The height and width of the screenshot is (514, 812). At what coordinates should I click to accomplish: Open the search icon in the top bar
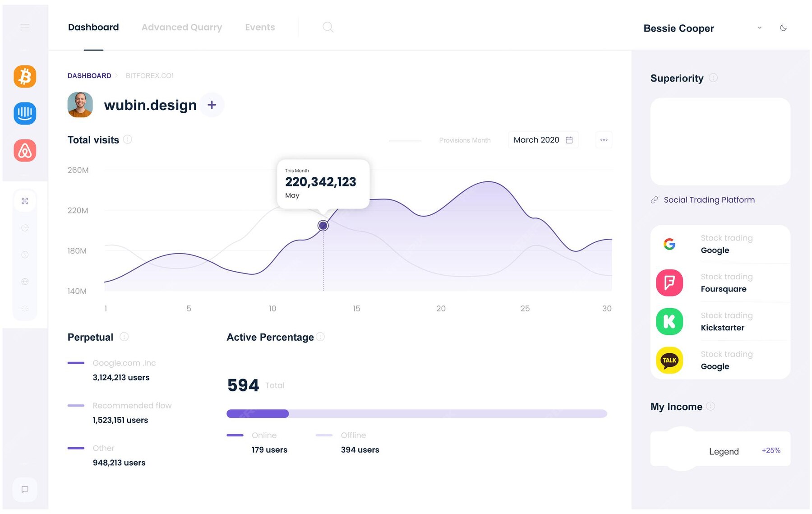point(328,27)
